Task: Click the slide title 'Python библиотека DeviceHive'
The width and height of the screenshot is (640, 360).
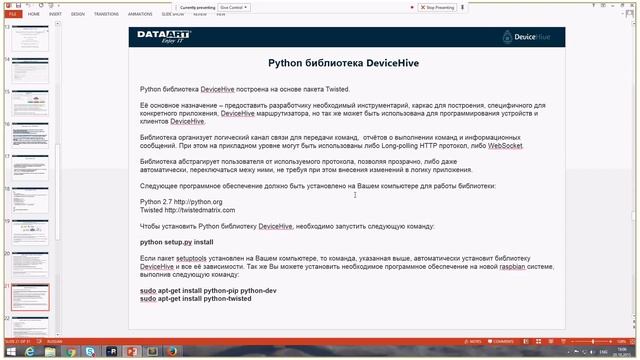Action: (x=343, y=63)
